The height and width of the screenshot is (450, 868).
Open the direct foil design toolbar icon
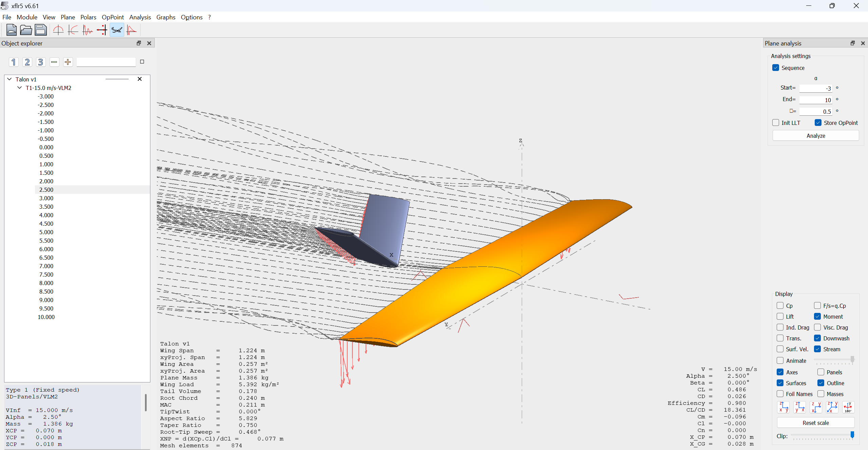(x=58, y=30)
